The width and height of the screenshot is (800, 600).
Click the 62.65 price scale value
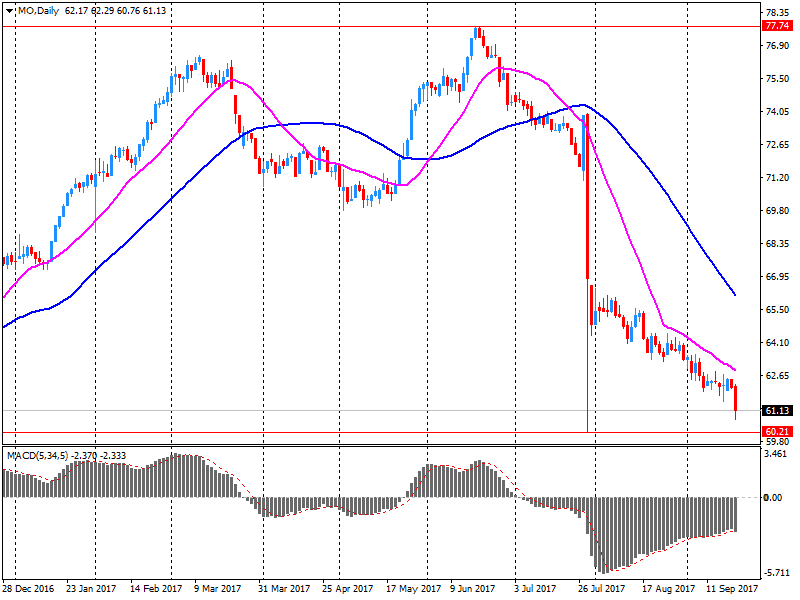coord(777,376)
